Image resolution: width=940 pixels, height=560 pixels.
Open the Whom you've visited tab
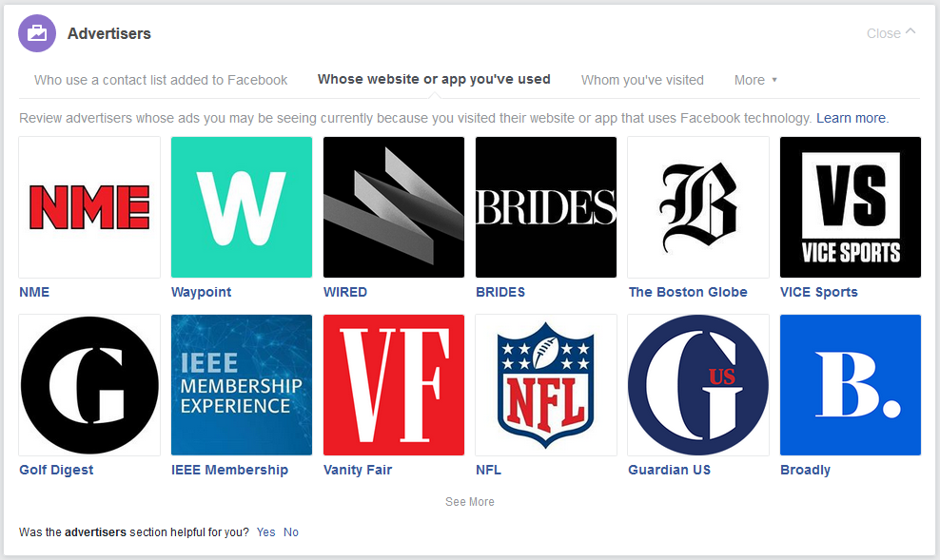point(642,80)
